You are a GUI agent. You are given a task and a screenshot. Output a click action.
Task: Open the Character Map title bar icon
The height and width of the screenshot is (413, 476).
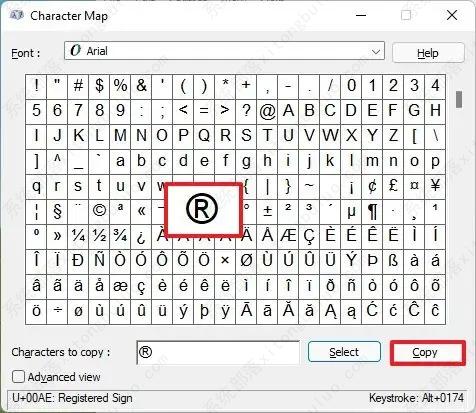click(x=16, y=15)
